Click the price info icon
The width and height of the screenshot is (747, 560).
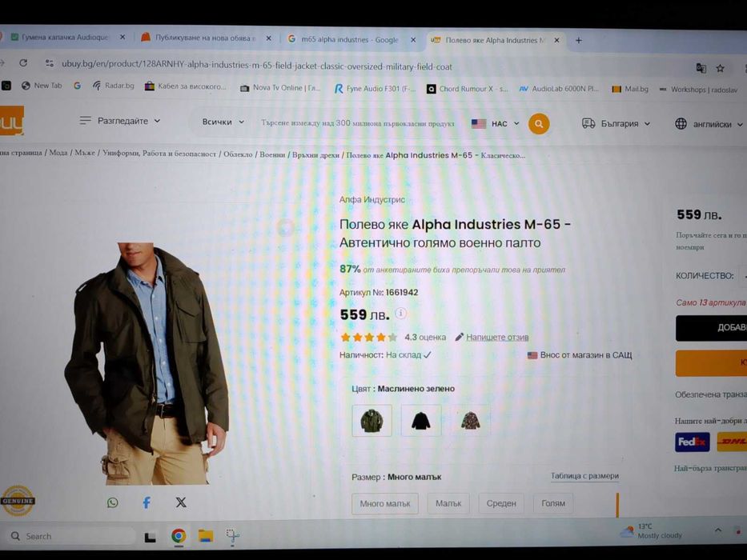click(401, 313)
